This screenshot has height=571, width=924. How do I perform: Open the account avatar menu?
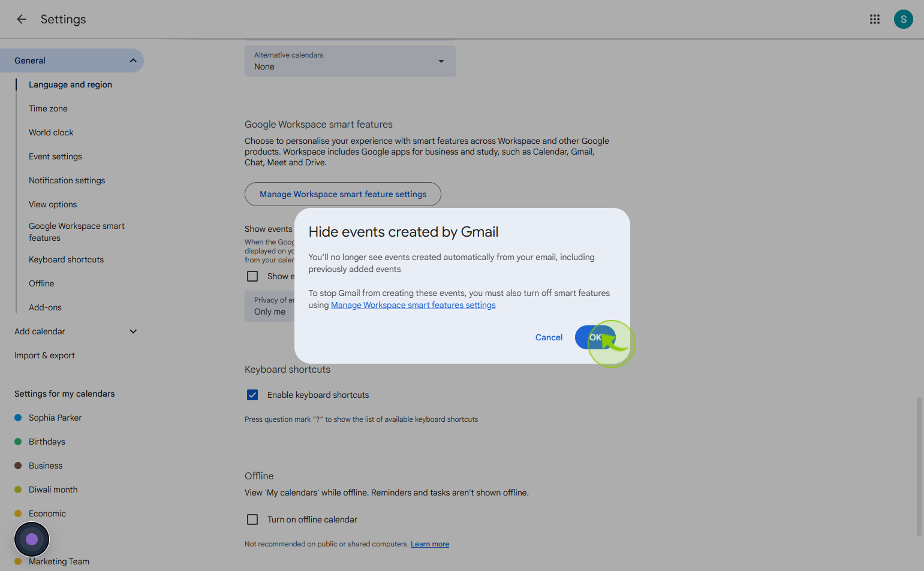(904, 19)
